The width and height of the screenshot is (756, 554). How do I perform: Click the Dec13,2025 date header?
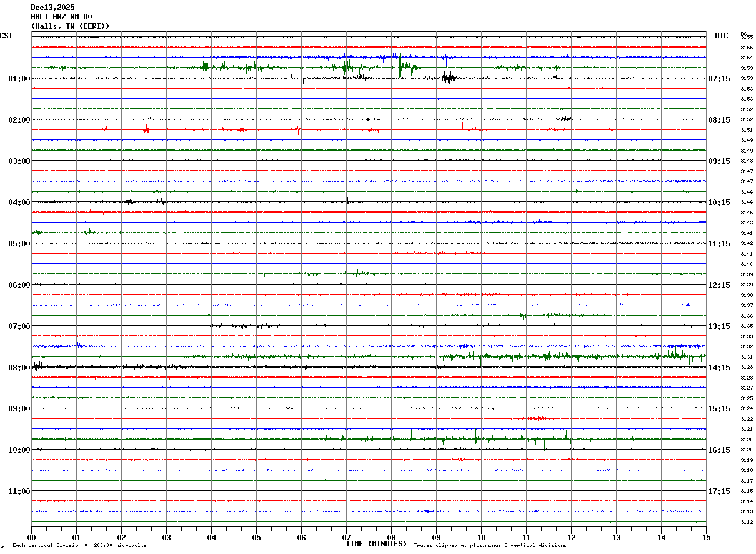[52, 8]
